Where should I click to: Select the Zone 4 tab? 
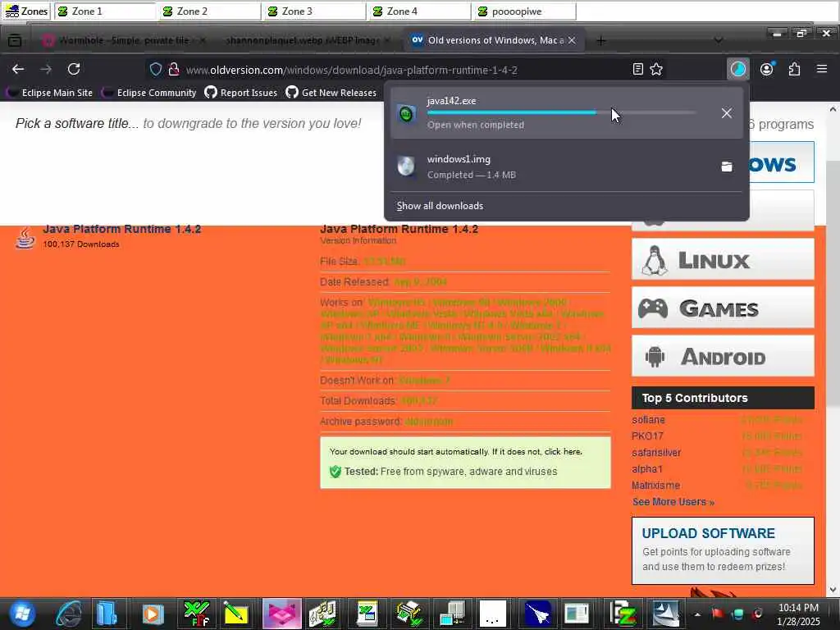420,11
